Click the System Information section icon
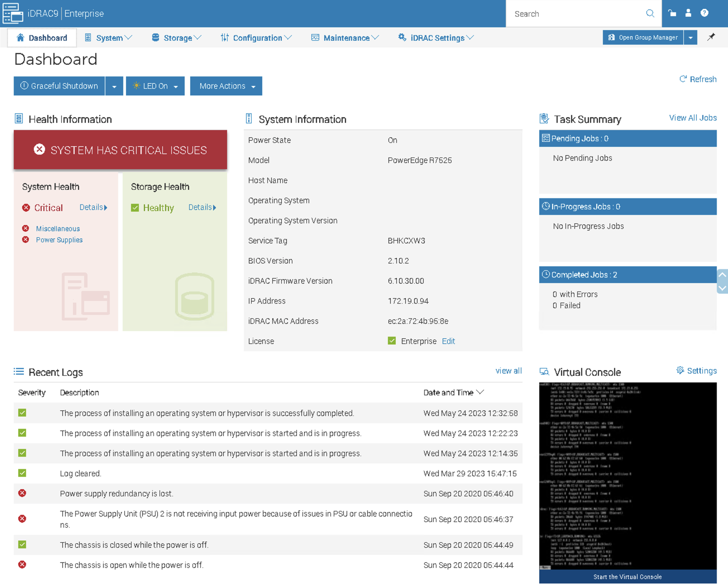The height and width of the screenshot is (586, 728). [x=249, y=119]
